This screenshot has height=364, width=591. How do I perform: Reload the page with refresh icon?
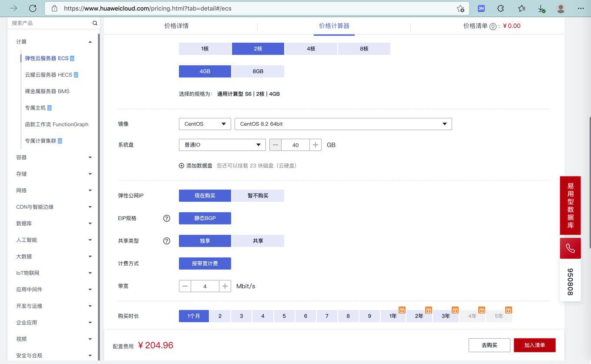click(x=33, y=8)
